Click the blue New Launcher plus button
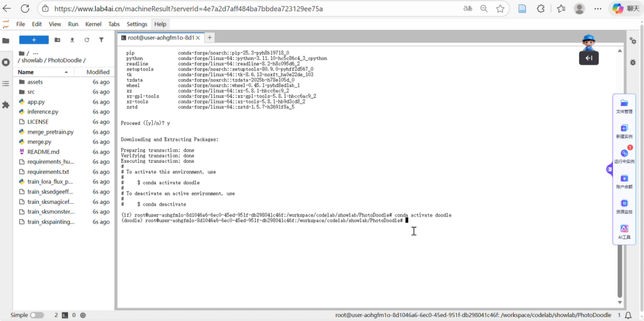The width and height of the screenshot is (644, 321). [x=34, y=40]
